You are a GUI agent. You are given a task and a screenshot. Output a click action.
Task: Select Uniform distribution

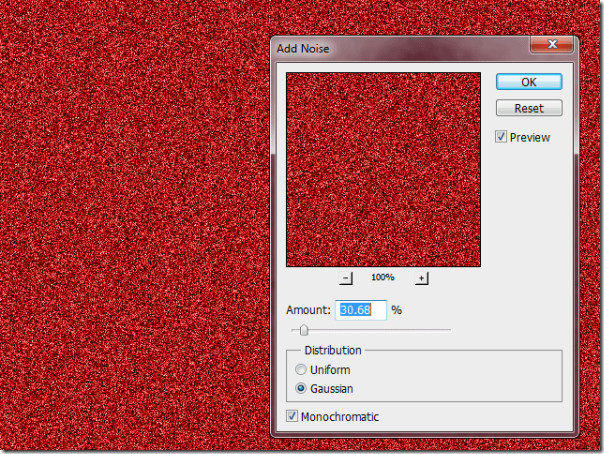pos(300,370)
